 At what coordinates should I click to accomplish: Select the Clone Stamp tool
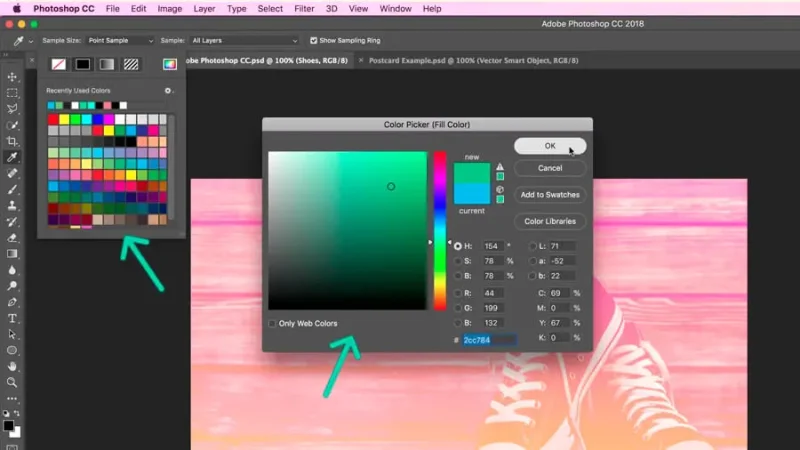[x=12, y=206]
